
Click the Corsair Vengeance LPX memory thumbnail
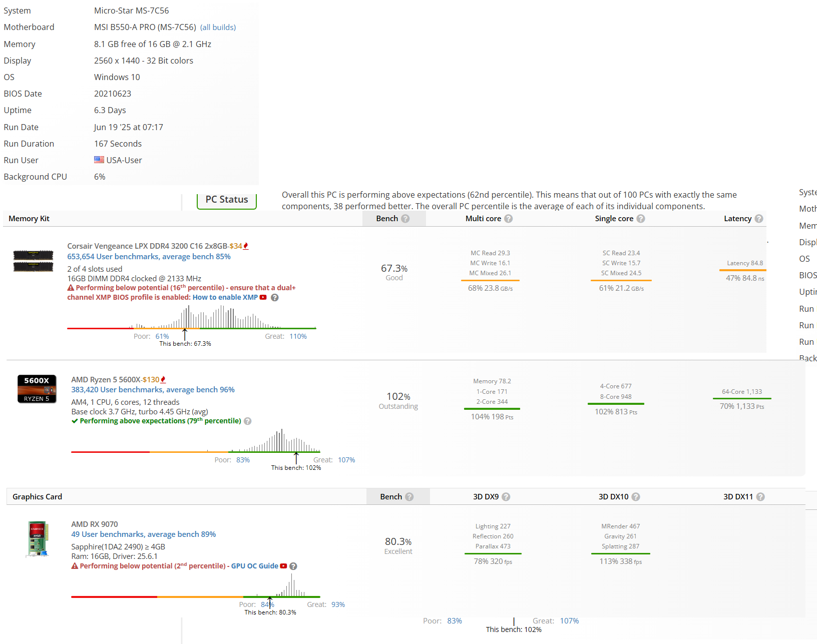(33, 261)
